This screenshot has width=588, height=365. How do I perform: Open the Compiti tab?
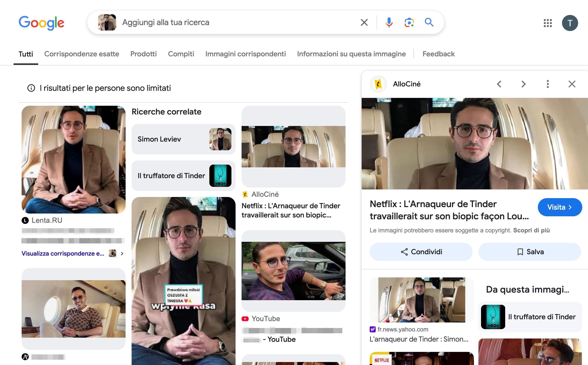point(181,54)
